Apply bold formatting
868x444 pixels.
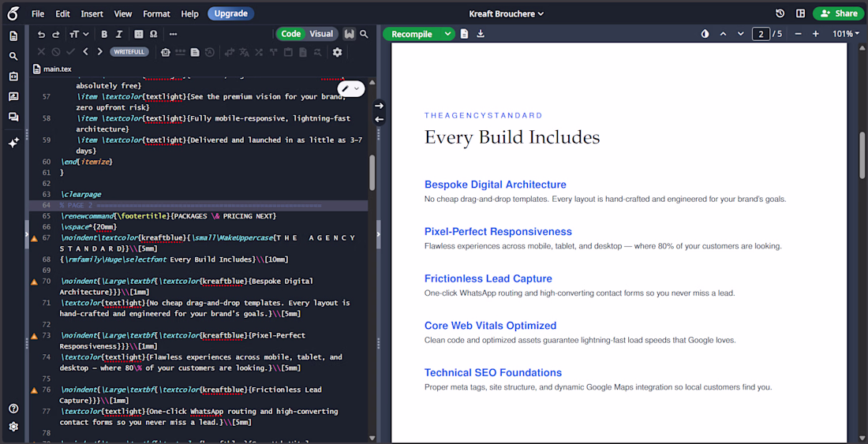click(104, 34)
